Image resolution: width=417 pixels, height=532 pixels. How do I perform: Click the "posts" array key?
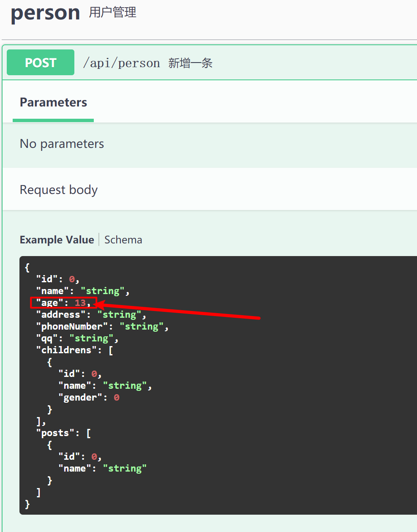point(55,433)
